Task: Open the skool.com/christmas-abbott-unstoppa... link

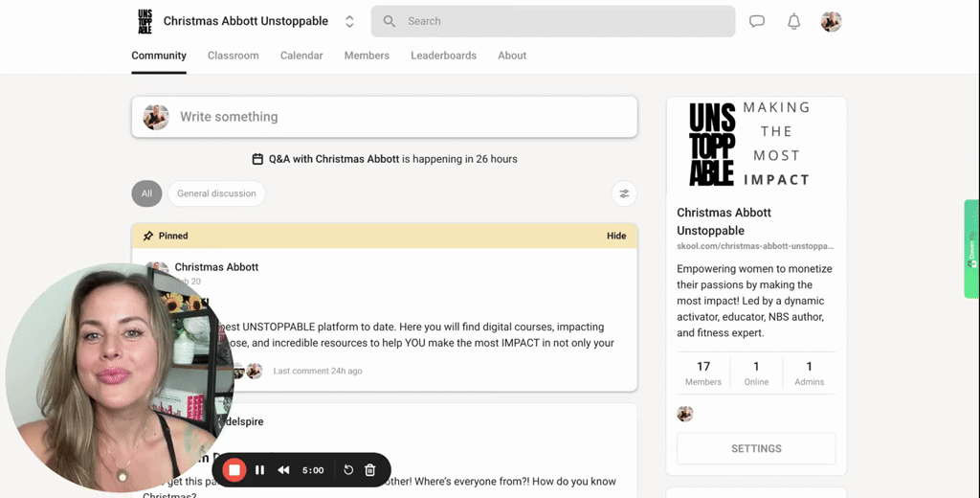Action: click(x=755, y=246)
